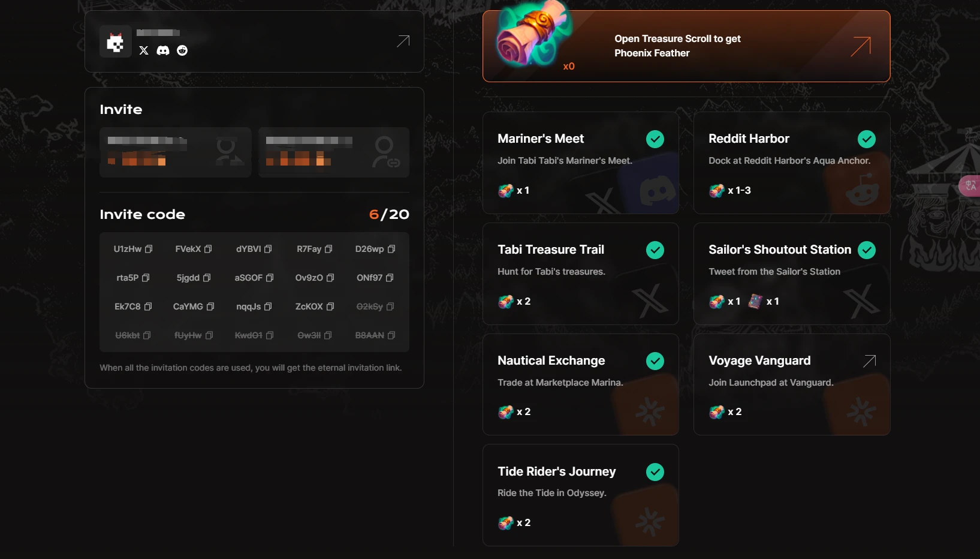Select the Sailor's Shoutout Station card
The height and width of the screenshot is (559, 980).
coord(791,274)
